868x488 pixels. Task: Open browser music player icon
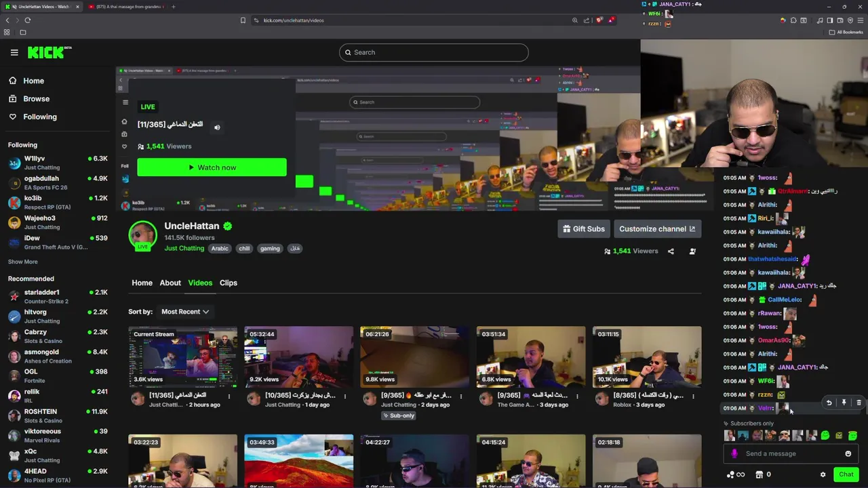pos(820,20)
